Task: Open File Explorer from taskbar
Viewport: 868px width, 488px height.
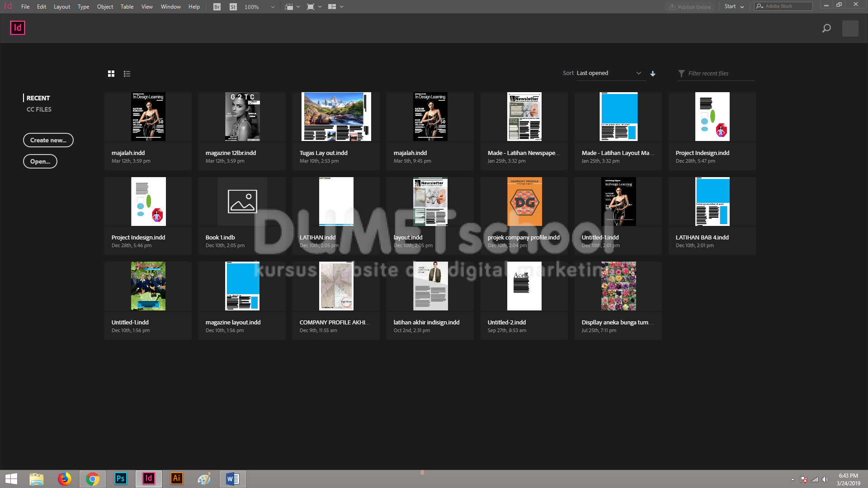Action: pos(36,479)
